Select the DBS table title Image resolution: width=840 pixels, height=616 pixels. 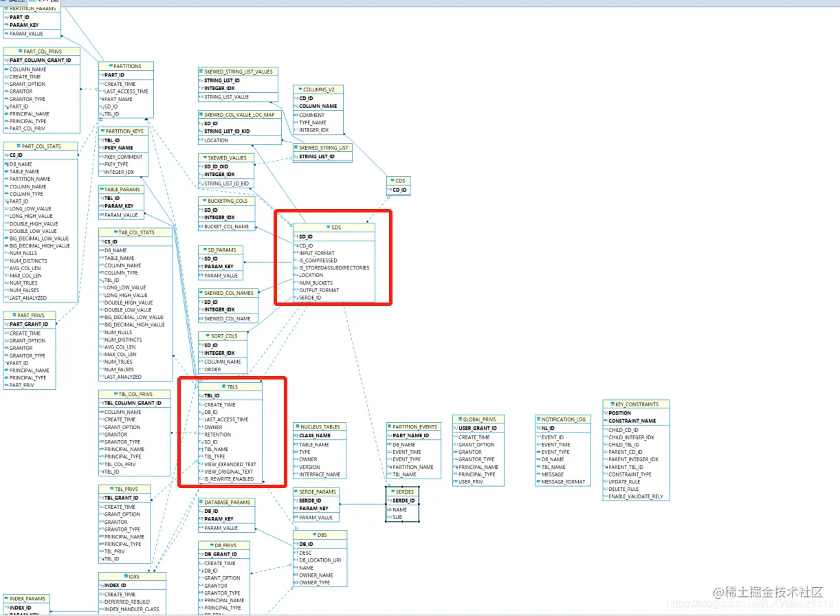322,535
